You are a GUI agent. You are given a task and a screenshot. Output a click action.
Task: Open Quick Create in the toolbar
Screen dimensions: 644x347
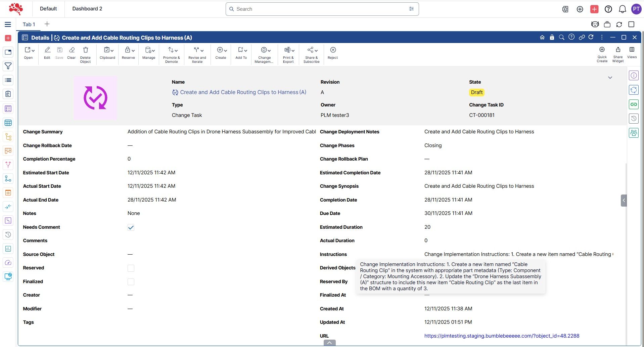[x=602, y=50]
